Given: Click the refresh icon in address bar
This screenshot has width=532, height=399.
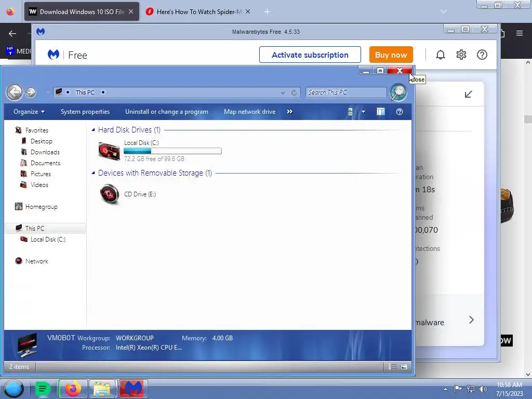Looking at the screenshot, I should (x=294, y=92).
